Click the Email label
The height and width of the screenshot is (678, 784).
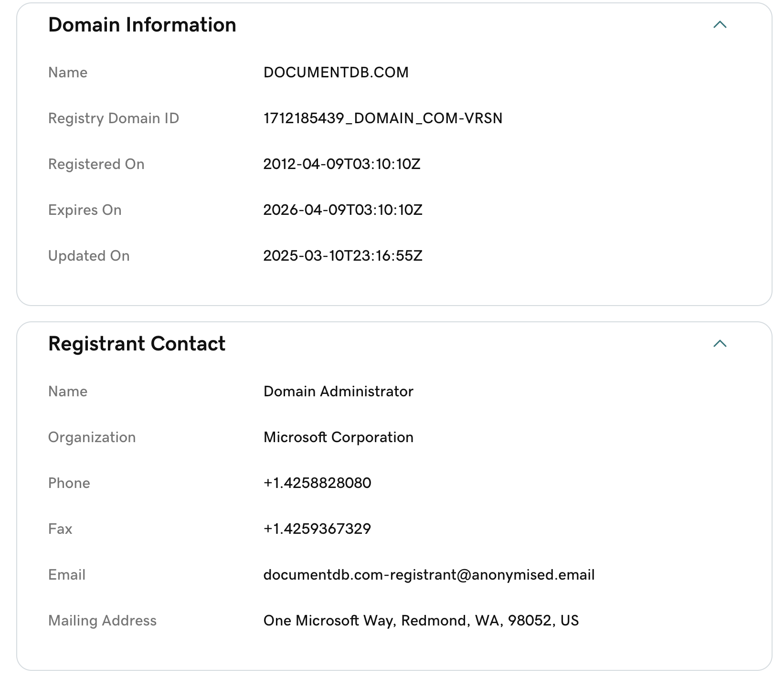(x=67, y=575)
